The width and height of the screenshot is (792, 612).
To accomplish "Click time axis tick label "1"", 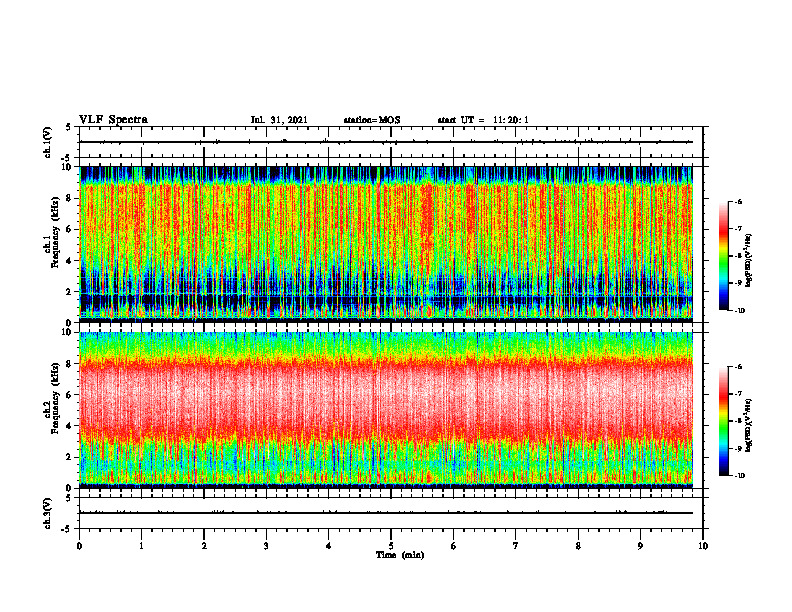I will tap(141, 546).
